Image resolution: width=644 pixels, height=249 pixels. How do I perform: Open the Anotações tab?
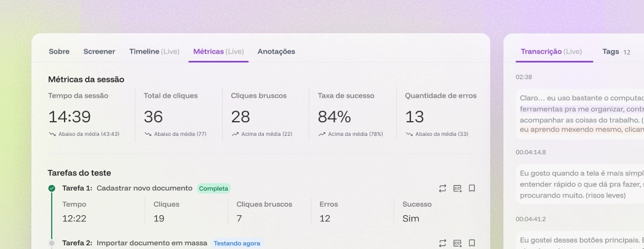click(276, 52)
